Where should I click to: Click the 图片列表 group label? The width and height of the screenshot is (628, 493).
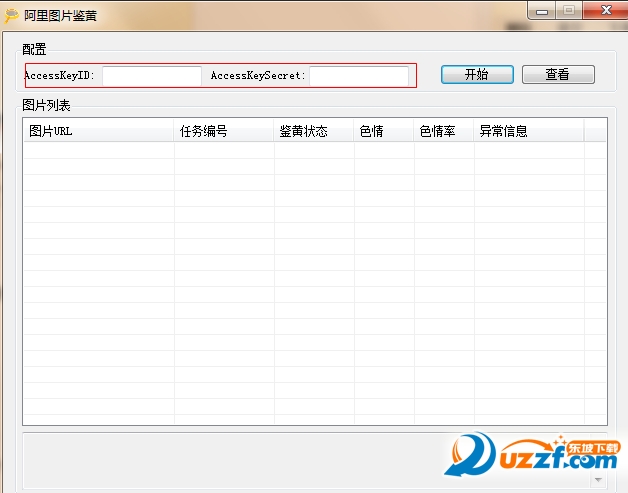(x=46, y=105)
